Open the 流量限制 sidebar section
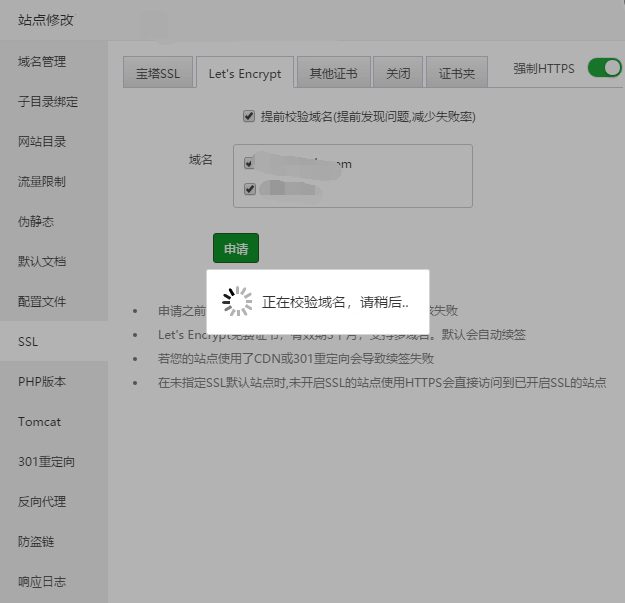The image size is (625, 603). click(x=42, y=182)
